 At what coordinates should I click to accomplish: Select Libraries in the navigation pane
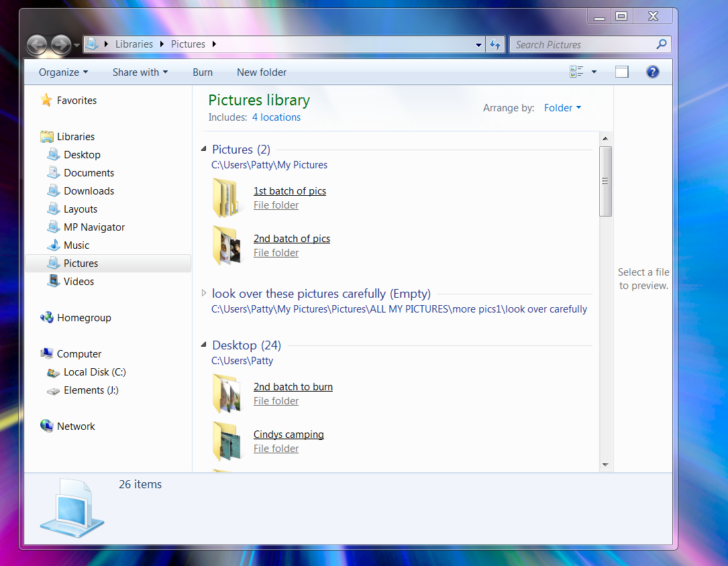76,136
